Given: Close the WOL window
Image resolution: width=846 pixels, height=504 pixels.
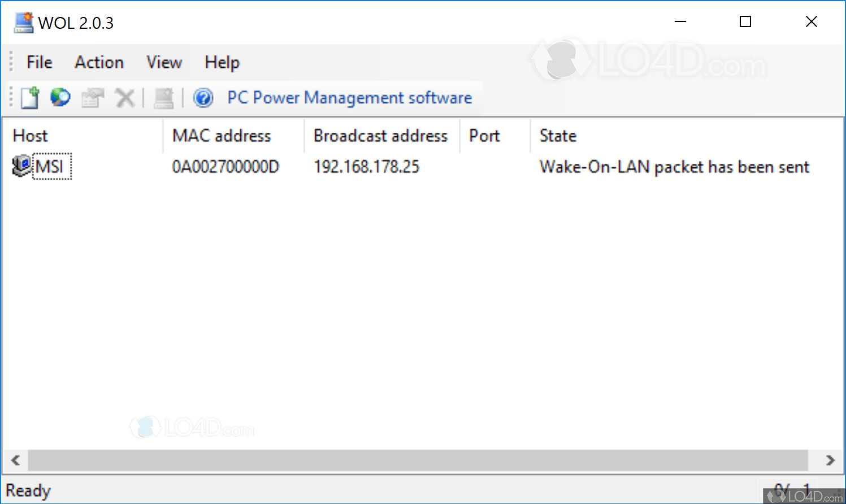Looking at the screenshot, I should (x=812, y=22).
